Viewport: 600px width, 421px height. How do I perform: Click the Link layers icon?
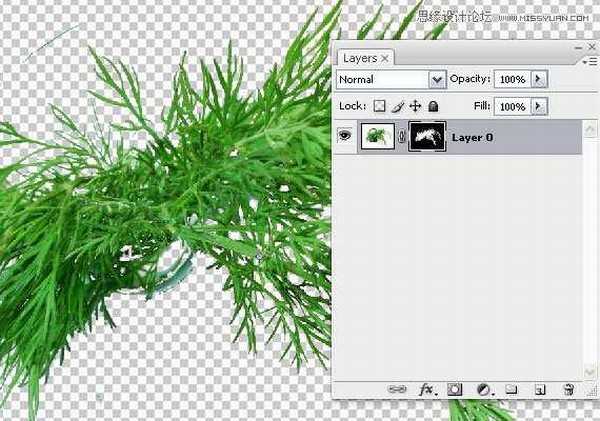click(x=396, y=388)
